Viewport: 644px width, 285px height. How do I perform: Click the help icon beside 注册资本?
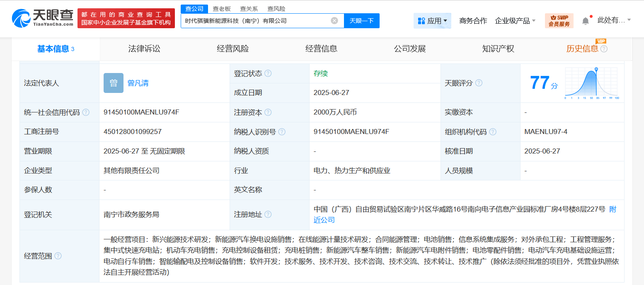[x=268, y=112]
